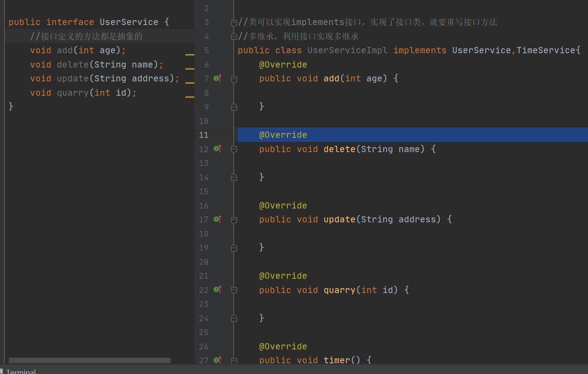The height and width of the screenshot is (374, 588).
Task: Collapse the add method on line 7
Action: [x=234, y=79]
